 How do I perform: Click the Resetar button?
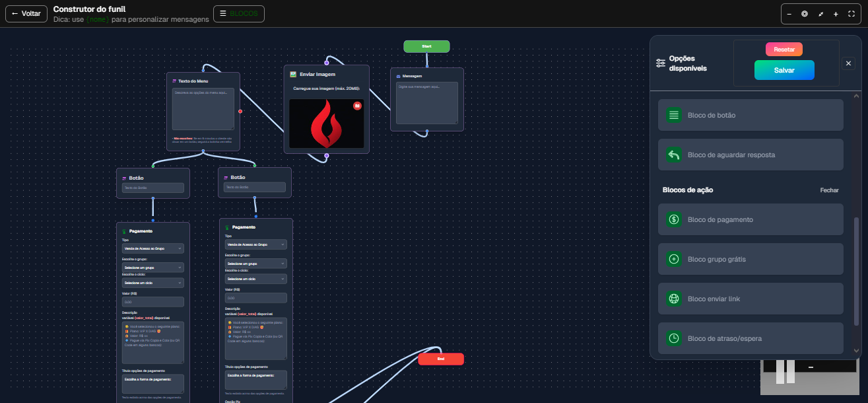784,50
